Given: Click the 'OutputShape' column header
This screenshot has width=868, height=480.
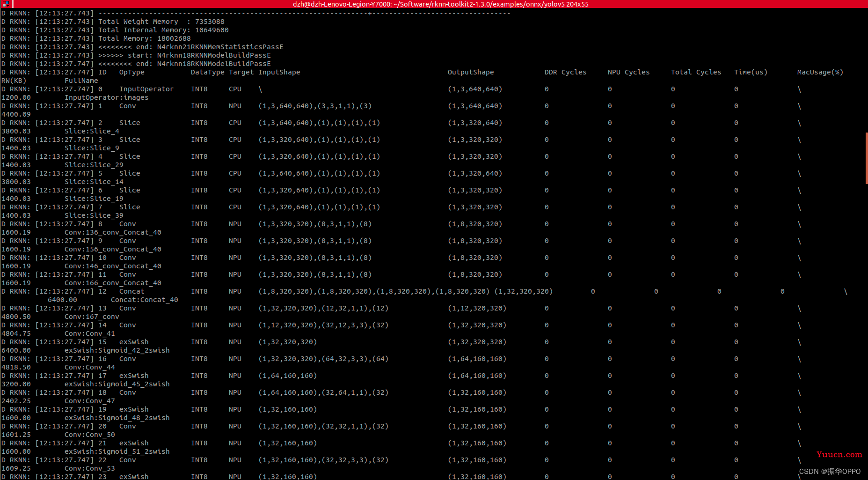Looking at the screenshot, I should pyautogui.click(x=471, y=72).
